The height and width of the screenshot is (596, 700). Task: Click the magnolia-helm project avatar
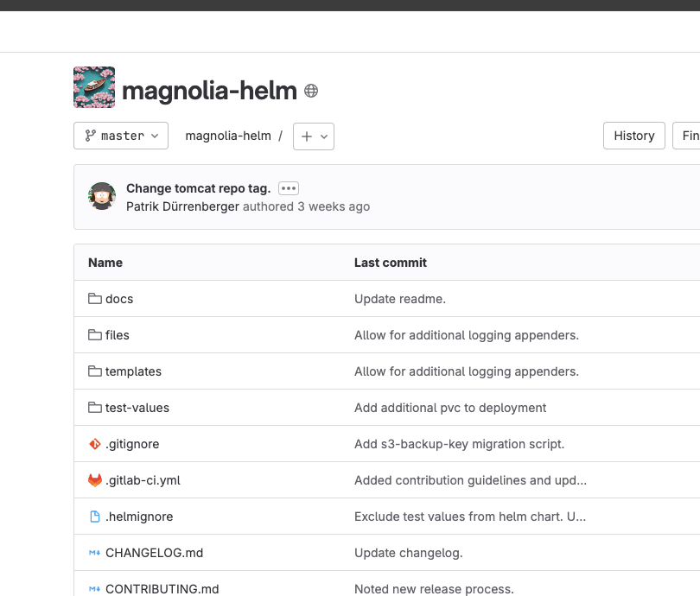(94, 87)
